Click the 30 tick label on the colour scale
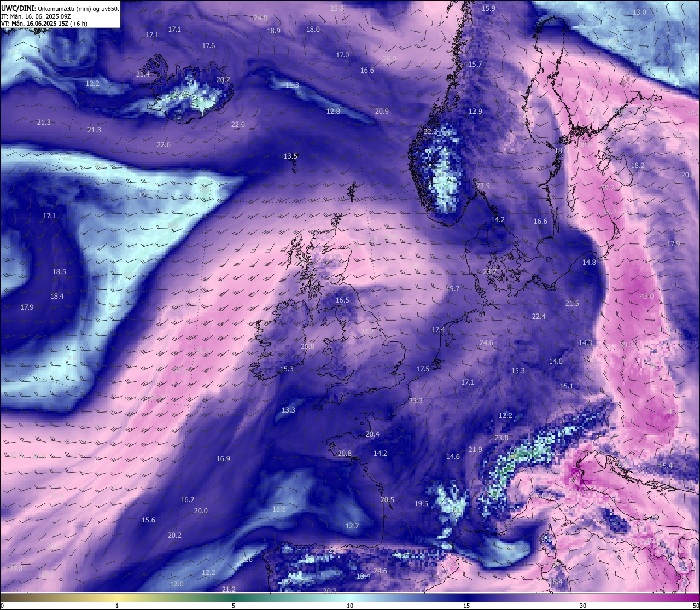700x610 pixels. [583, 606]
